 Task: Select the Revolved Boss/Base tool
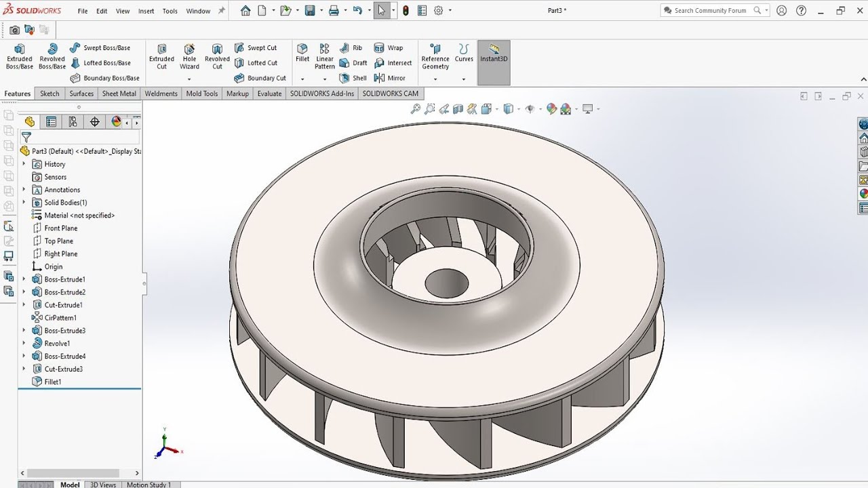coord(52,56)
